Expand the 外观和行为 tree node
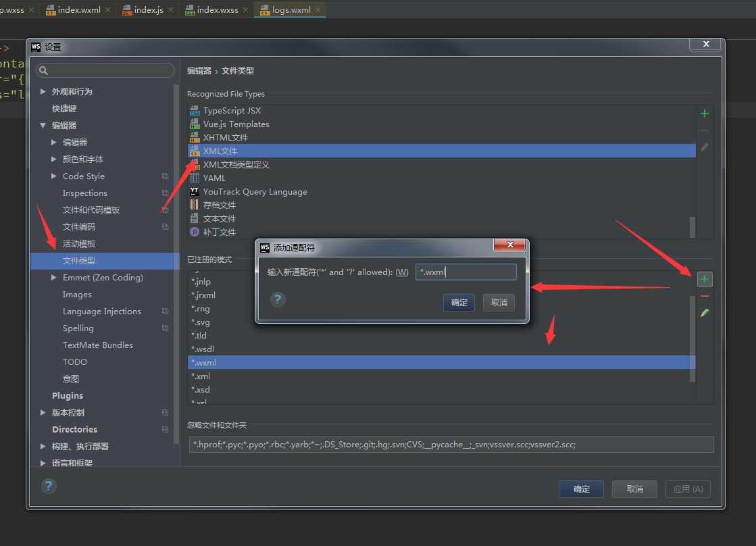The width and height of the screenshot is (756, 546). pyautogui.click(x=43, y=91)
